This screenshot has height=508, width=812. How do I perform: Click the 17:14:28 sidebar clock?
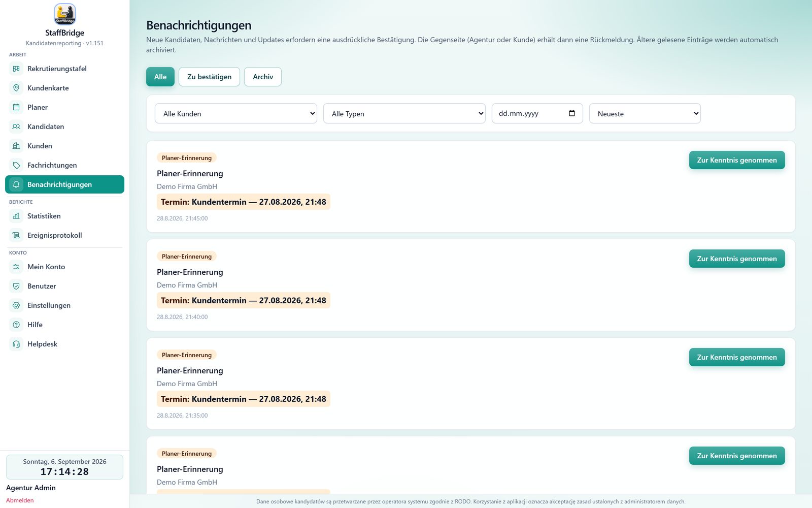[x=64, y=472]
